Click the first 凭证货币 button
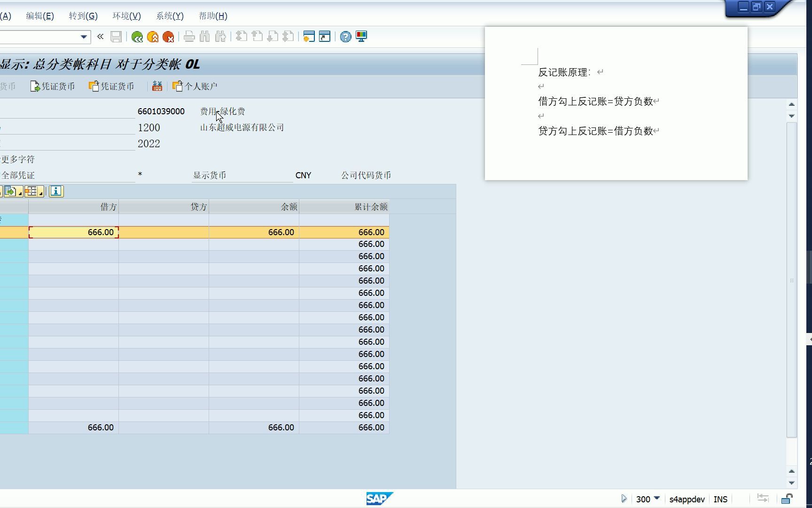The image size is (812, 508). [x=53, y=86]
